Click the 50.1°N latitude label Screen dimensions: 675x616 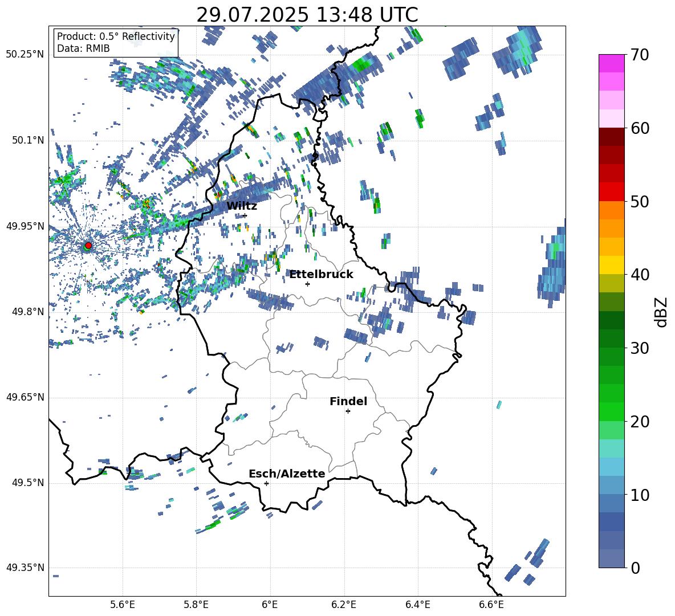27,140
